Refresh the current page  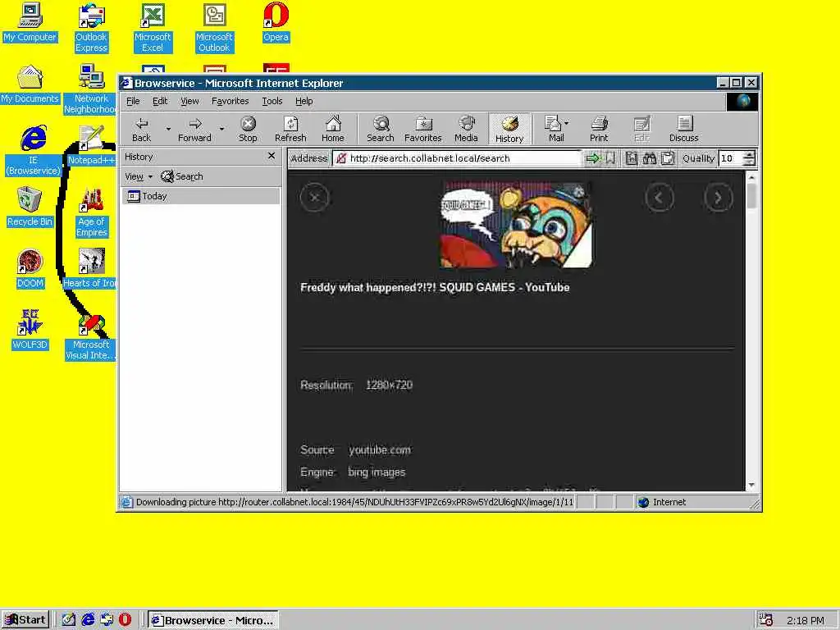(290, 129)
